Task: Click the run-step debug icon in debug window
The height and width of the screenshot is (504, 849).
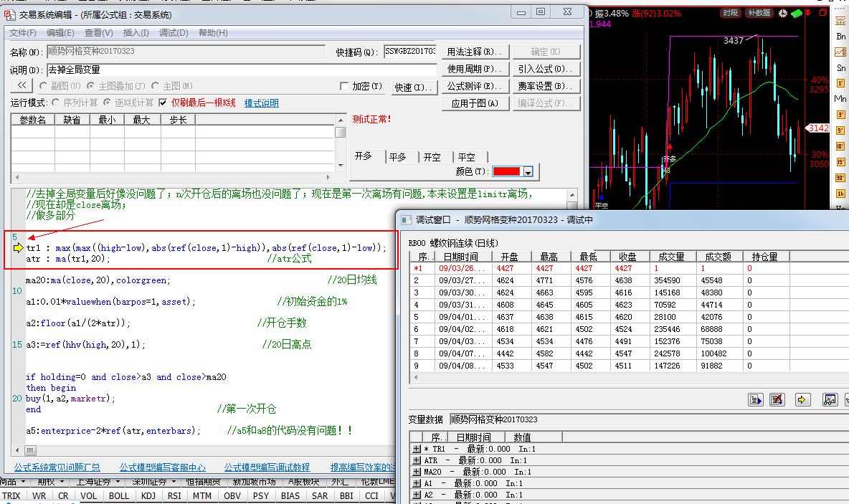Action: 755,399
